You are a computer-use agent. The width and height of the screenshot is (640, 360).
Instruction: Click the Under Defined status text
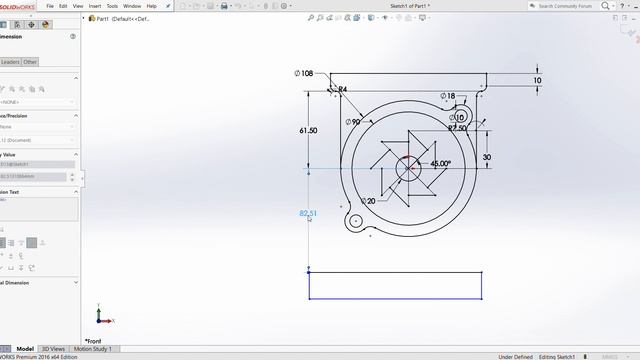point(516,357)
